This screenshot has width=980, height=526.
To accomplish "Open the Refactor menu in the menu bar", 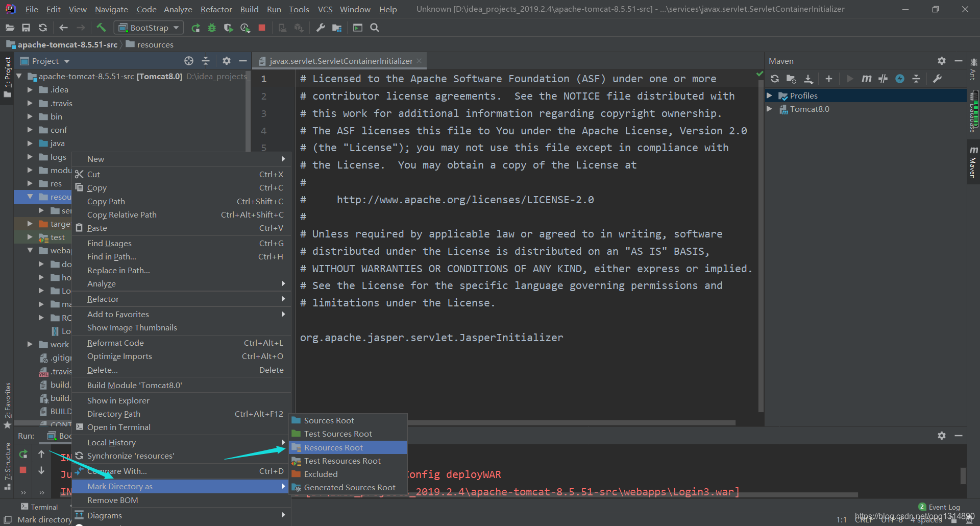I will click(x=216, y=9).
